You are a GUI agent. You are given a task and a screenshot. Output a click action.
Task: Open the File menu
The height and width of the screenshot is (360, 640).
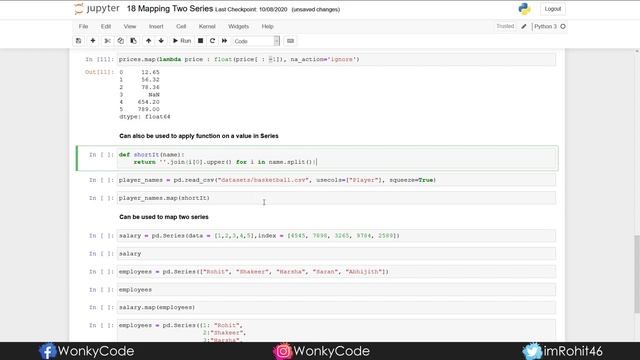[x=83, y=27]
